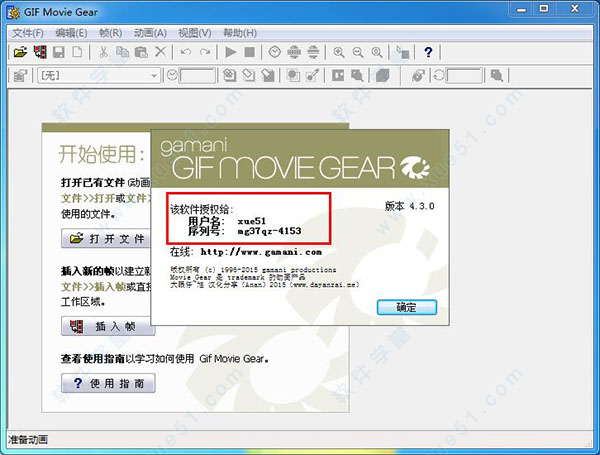The image size is (600, 455).
Task: Click the Cut scissors toolbar icon
Action: [x=103, y=52]
